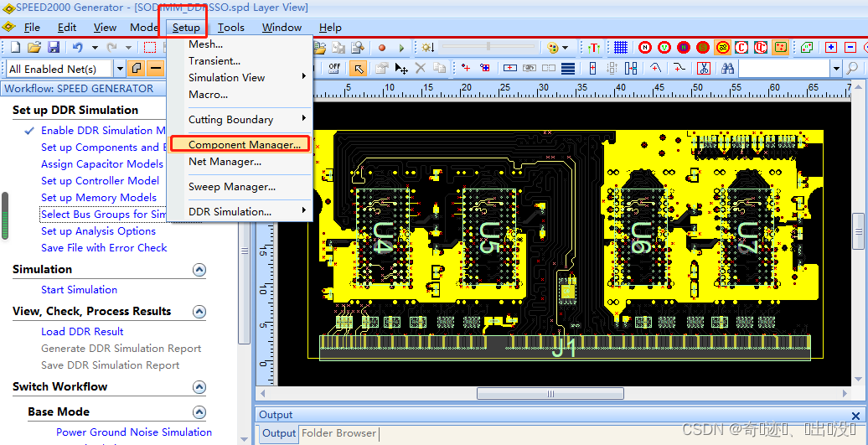Toggle the checked Enable DDR Simulation step
The image size is (868, 445).
104,131
